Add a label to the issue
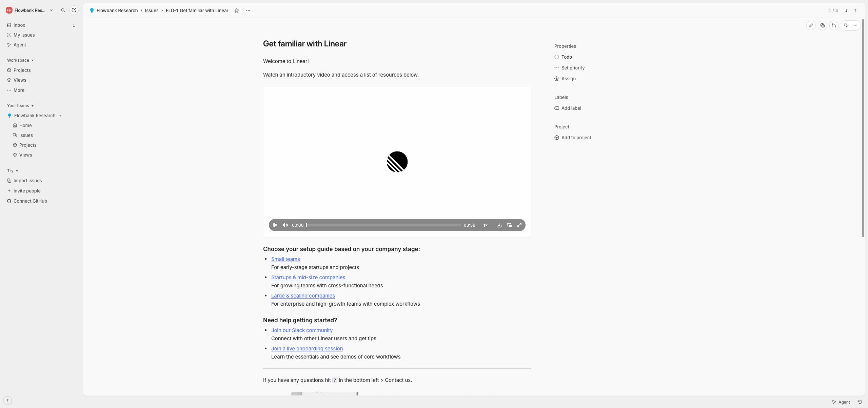Image resolution: width=868 pixels, height=408 pixels. click(568, 108)
